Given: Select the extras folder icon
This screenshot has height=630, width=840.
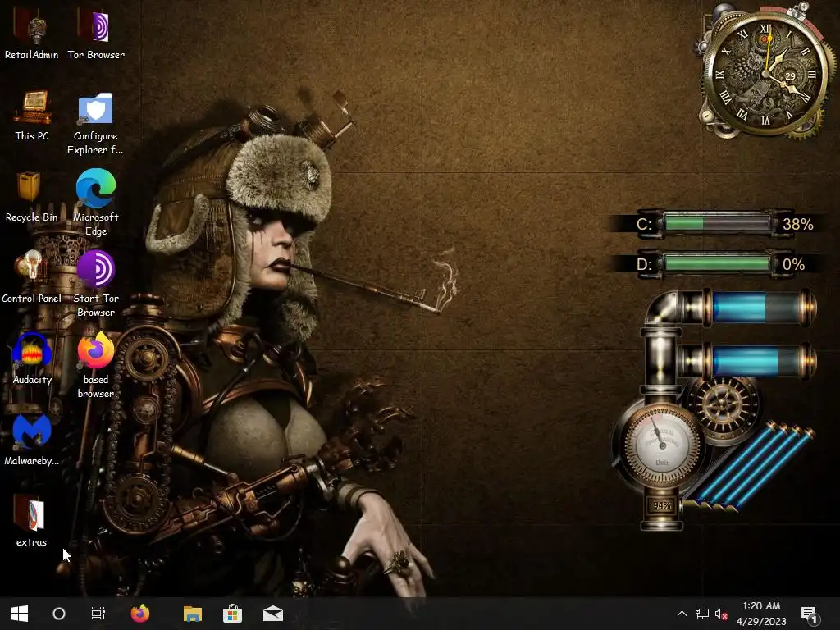Looking at the screenshot, I should click(x=31, y=521).
